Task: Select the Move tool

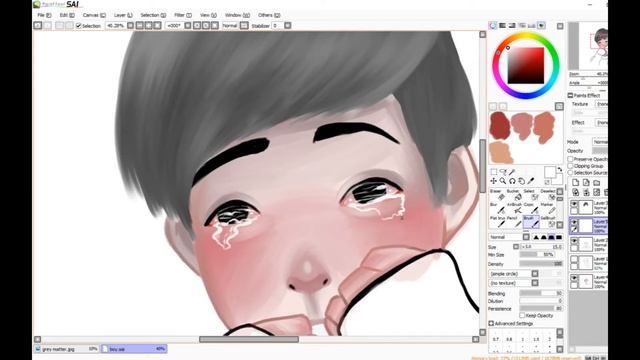Action: [494, 181]
